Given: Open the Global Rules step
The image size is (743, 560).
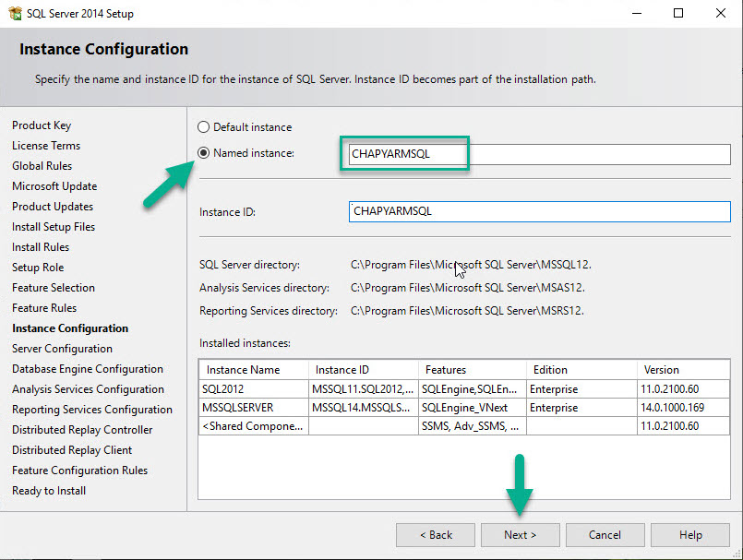Looking at the screenshot, I should (42, 166).
